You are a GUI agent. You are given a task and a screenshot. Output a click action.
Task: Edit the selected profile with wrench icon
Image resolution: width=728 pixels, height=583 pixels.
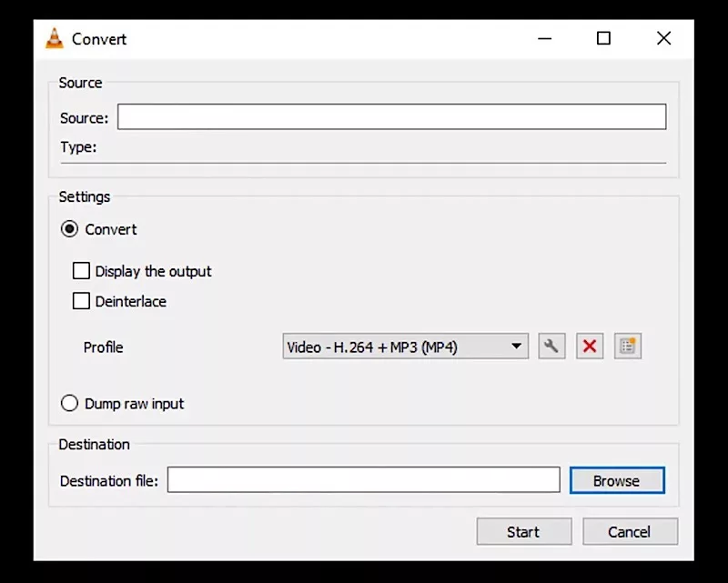[551, 347]
